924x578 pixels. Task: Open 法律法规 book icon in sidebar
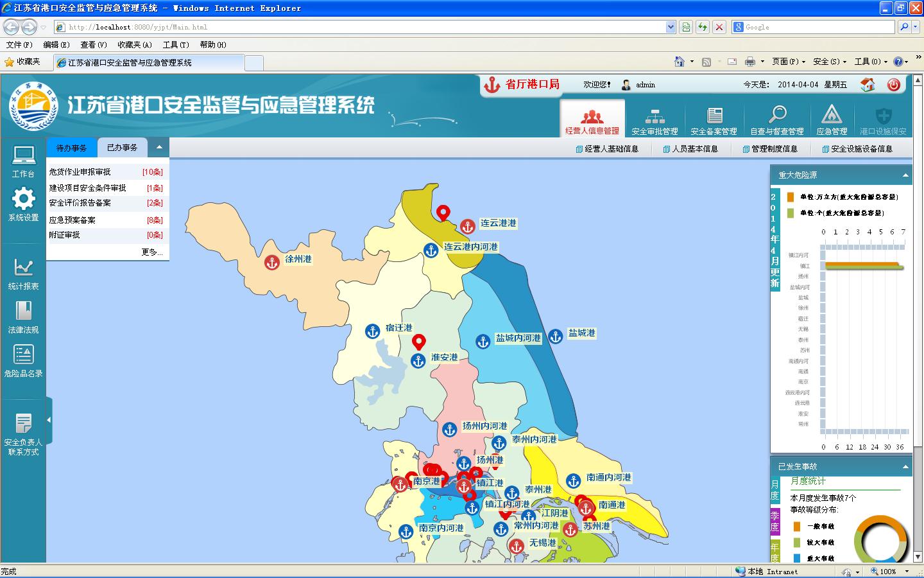(24, 311)
